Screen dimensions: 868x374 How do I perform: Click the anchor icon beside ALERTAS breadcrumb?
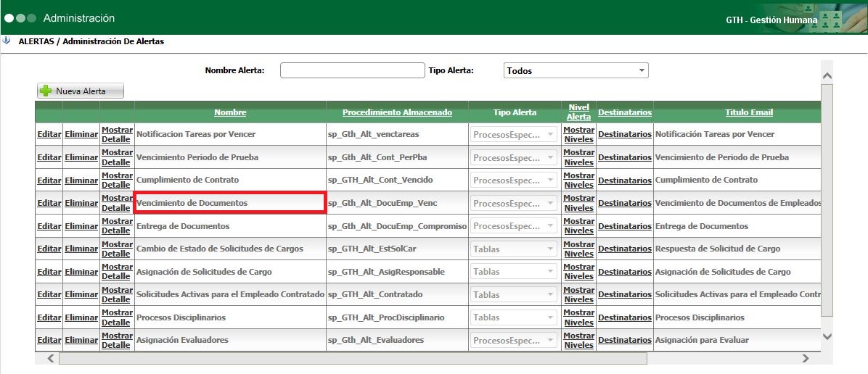point(7,41)
